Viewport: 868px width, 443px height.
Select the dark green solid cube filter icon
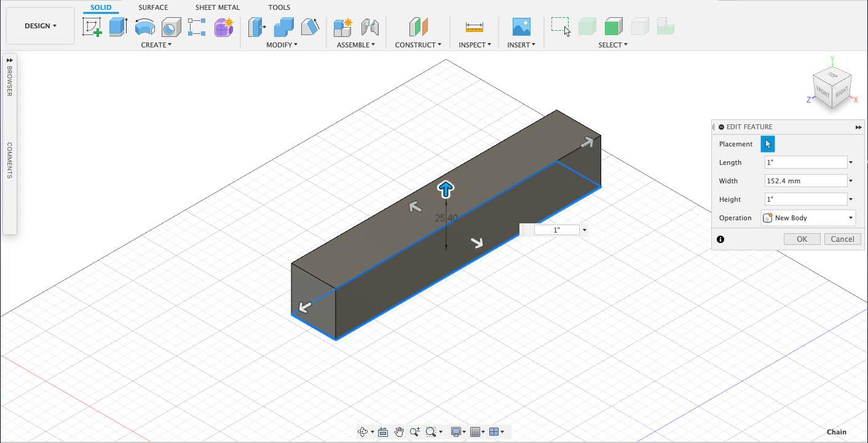click(614, 26)
